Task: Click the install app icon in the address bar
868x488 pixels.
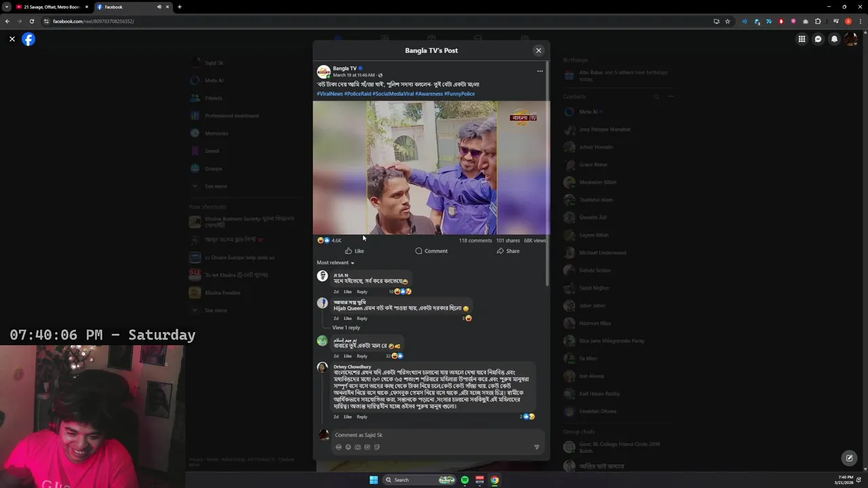Action: pos(716,21)
